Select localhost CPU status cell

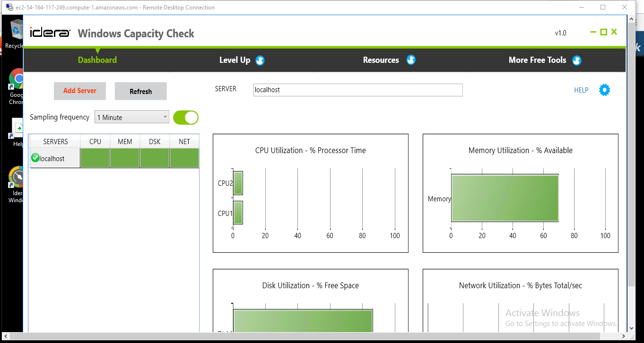(x=95, y=158)
